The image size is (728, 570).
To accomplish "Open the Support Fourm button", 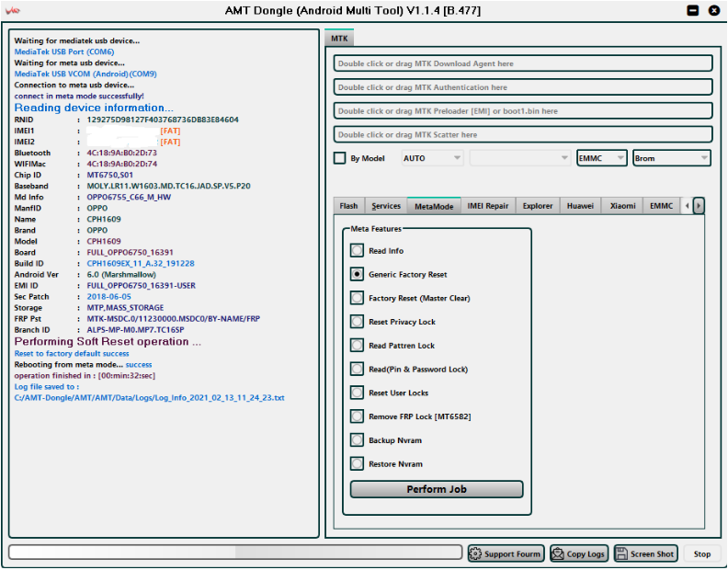I will click(x=506, y=553).
